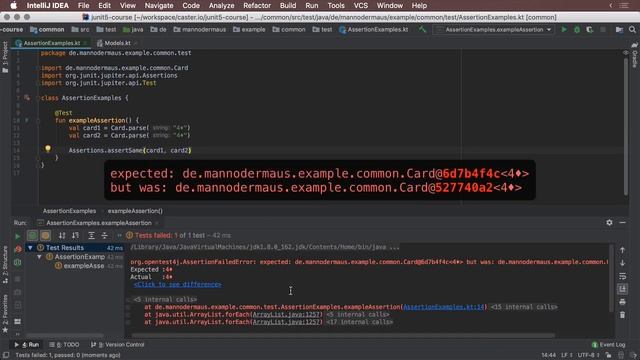
Task: Open the Navigate menu
Action: [x=159, y=6]
